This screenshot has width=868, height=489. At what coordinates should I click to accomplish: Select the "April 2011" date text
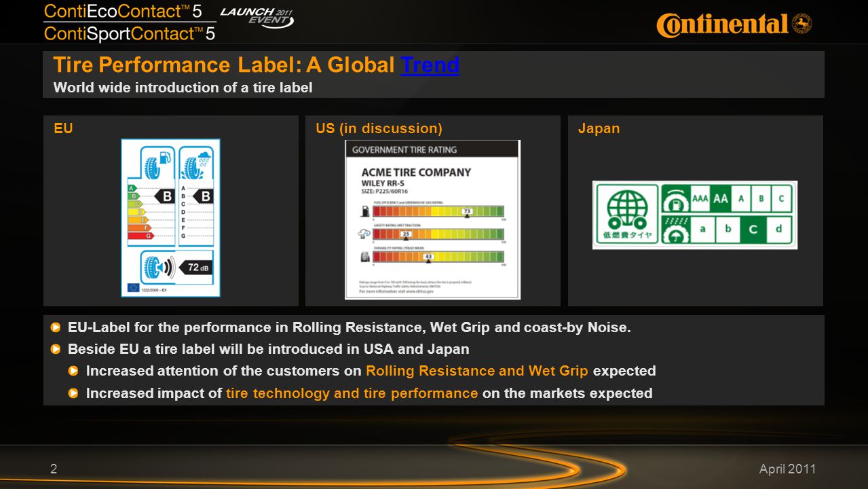(787, 469)
